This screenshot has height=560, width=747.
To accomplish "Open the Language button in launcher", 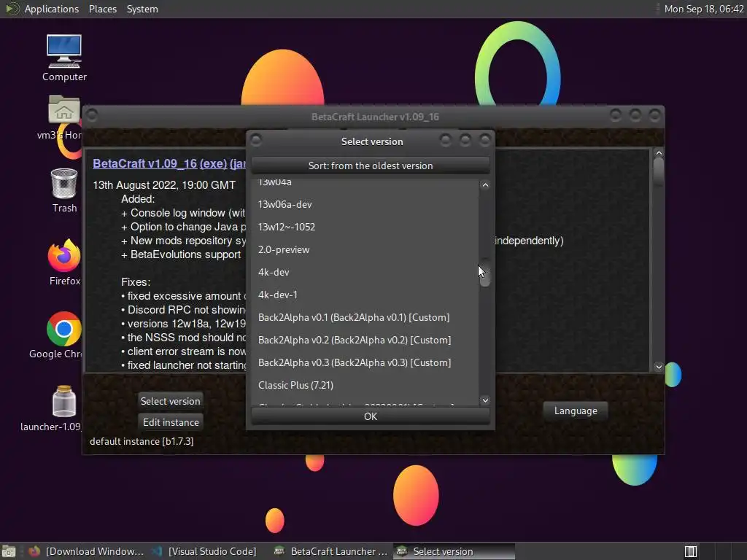I will pos(575,411).
